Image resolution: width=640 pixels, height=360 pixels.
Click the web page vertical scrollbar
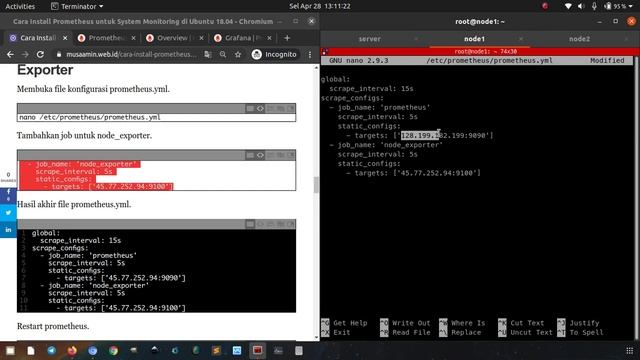click(x=316, y=185)
